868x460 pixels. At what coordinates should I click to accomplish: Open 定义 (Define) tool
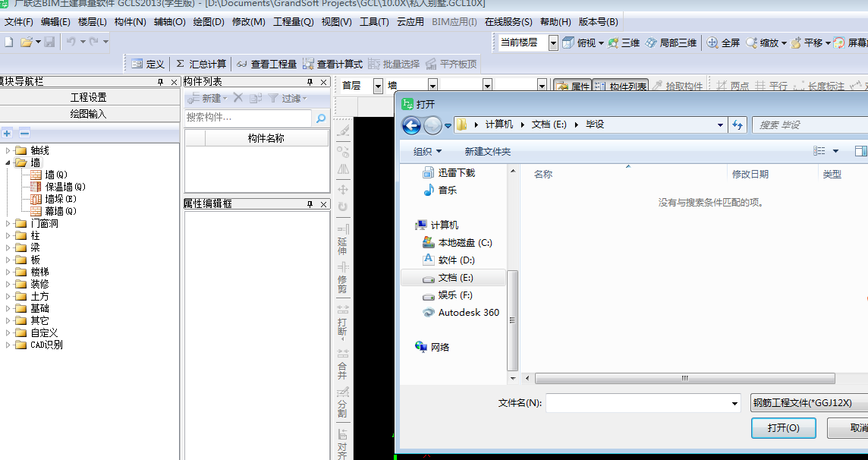[147, 65]
